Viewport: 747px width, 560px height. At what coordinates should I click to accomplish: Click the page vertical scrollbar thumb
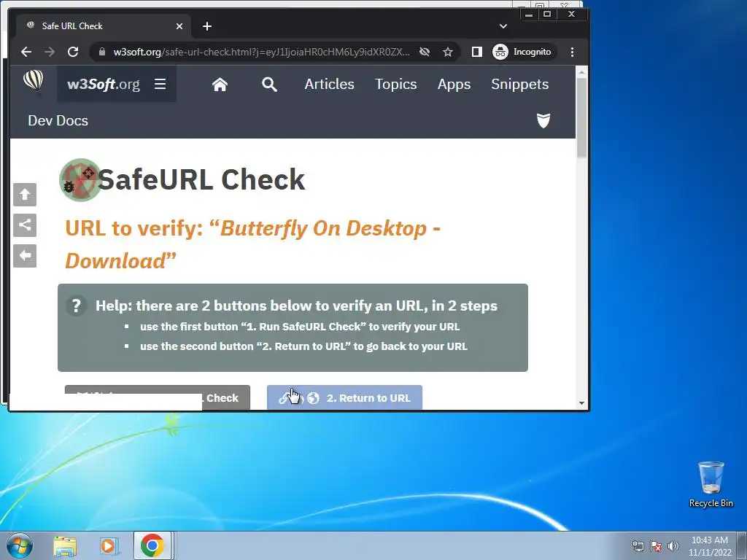pyautogui.click(x=581, y=117)
